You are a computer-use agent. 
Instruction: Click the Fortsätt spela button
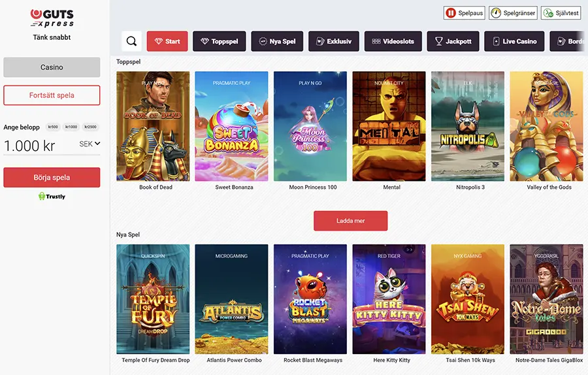tap(52, 95)
